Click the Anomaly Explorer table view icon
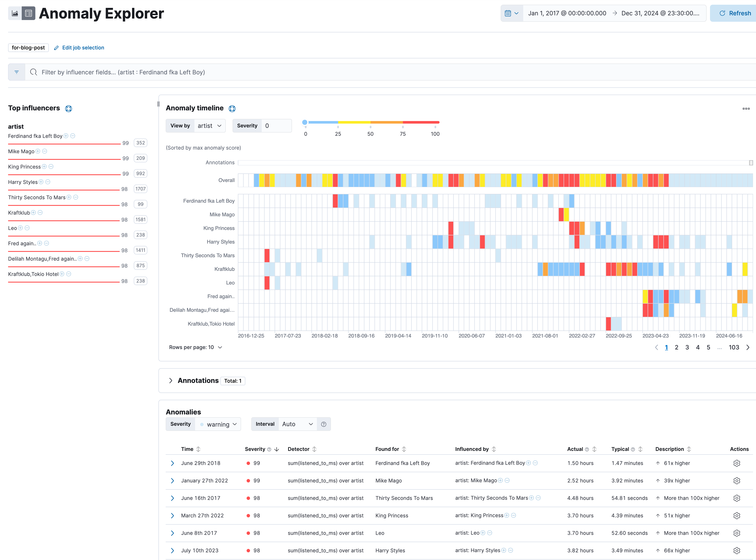The image size is (756, 560). coord(29,13)
